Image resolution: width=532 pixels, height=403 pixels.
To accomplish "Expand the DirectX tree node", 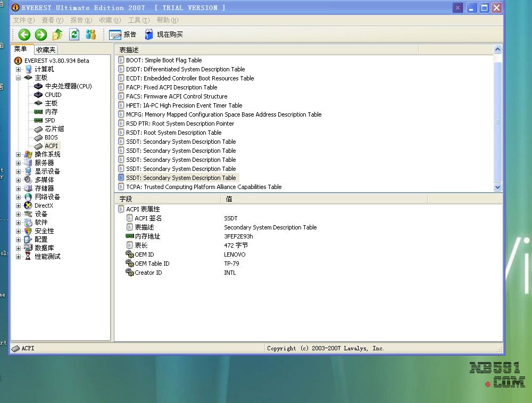I will point(19,205).
